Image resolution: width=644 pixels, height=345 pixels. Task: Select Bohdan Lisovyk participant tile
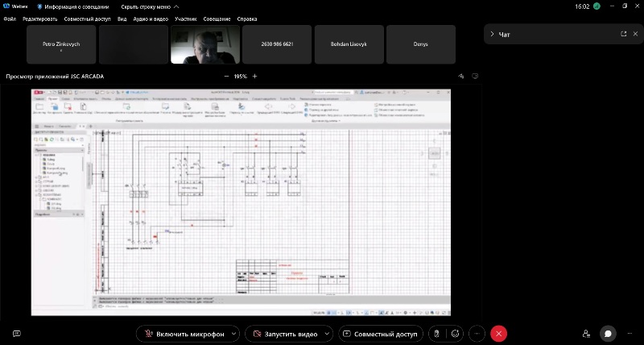coord(349,44)
